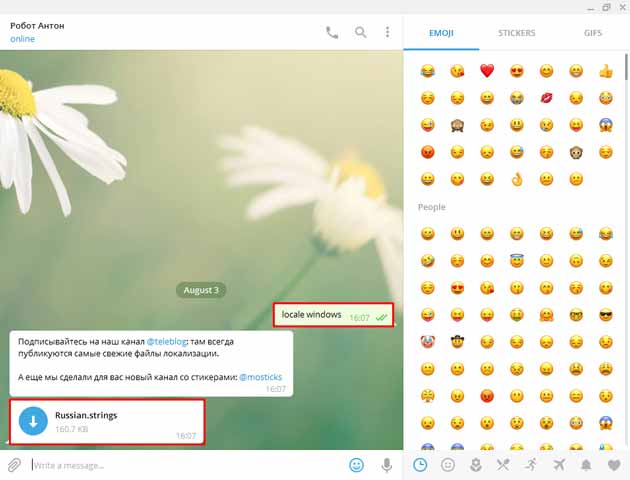
Task: Attach a file with the paperclip icon
Action: pos(14,465)
